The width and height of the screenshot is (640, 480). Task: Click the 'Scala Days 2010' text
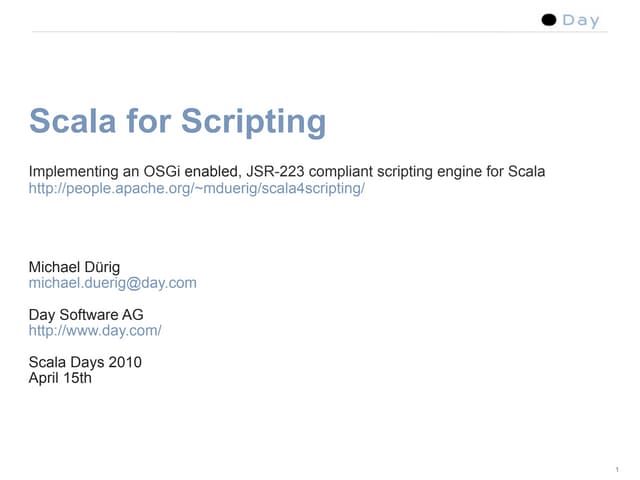click(85, 362)
